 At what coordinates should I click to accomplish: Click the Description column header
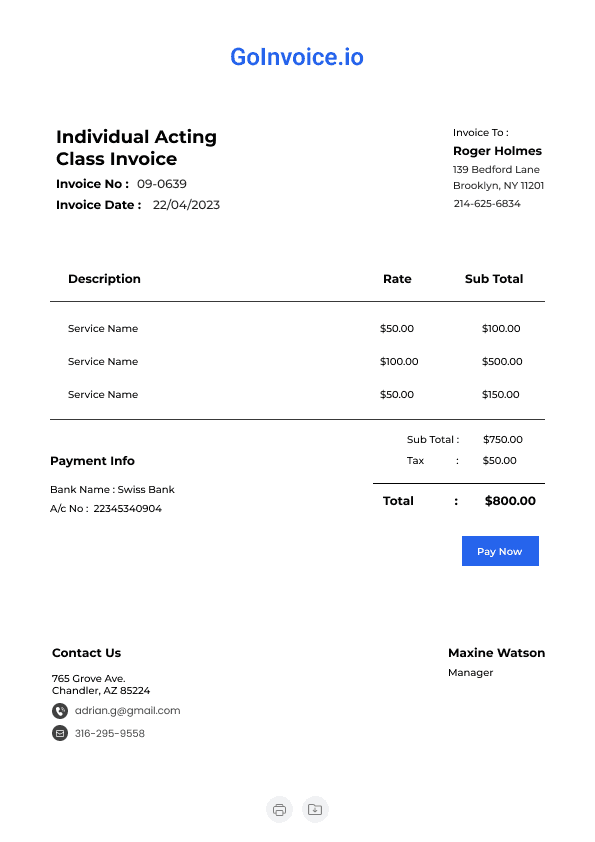(x=104, y=279)
